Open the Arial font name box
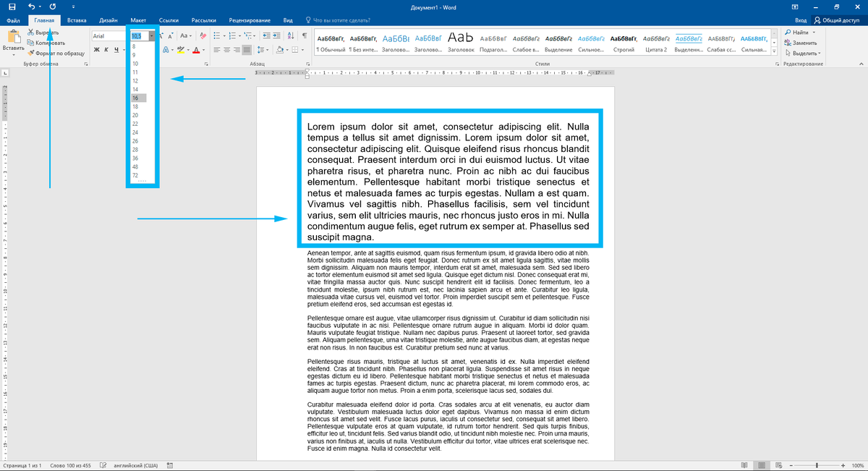The image size is (868, 471). pos(110,35)
